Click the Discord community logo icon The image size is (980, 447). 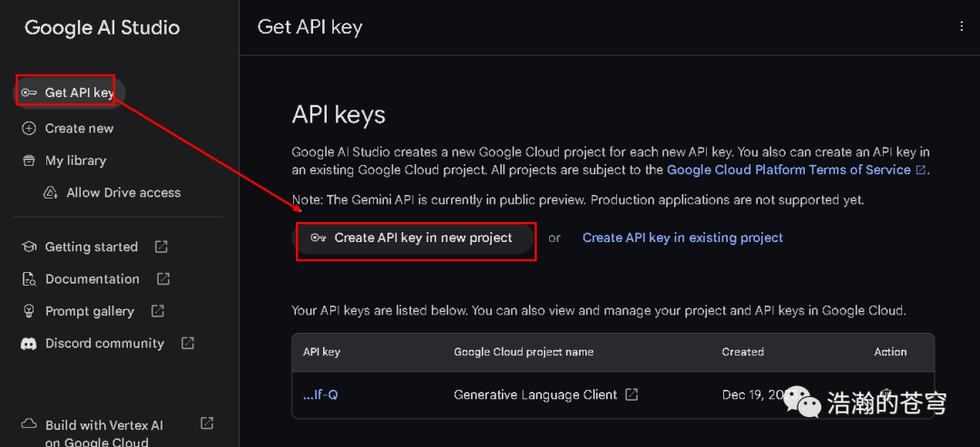click(29, 344)
